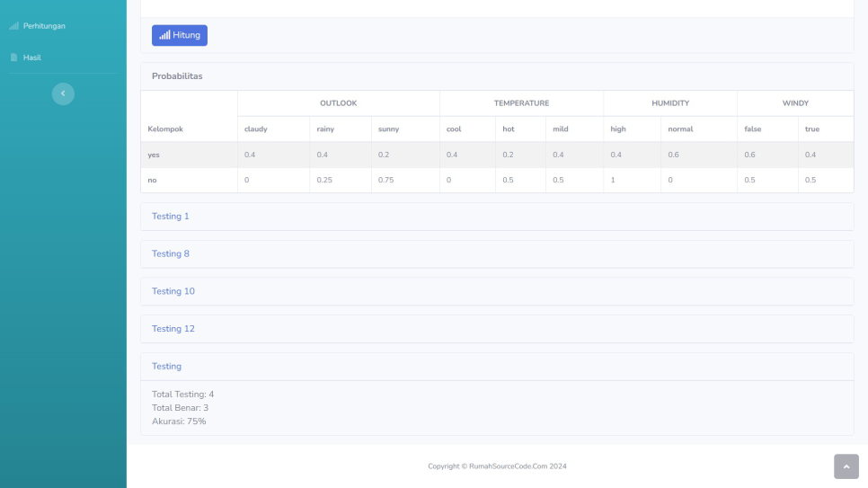Collapse the final Testing summary header
This screenshot has height=488, width=868.
pos(167,367)
